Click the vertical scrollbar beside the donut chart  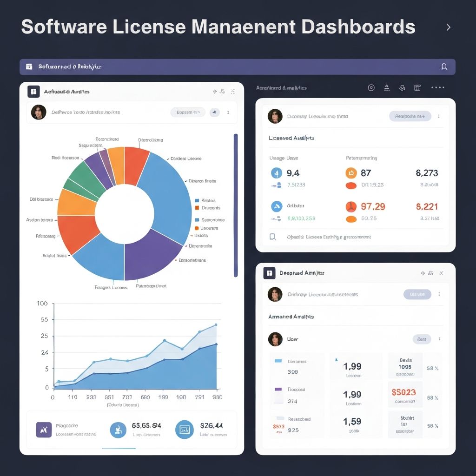[236, 205]
